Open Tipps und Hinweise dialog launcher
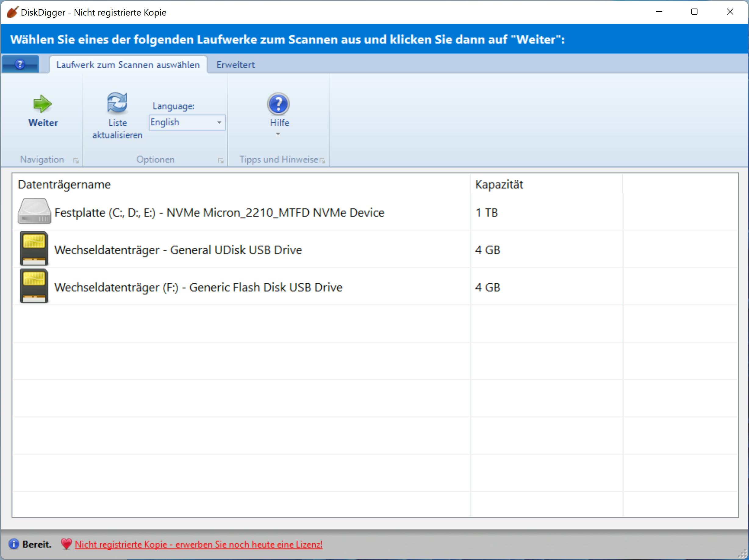 click(x=322, y=161)
